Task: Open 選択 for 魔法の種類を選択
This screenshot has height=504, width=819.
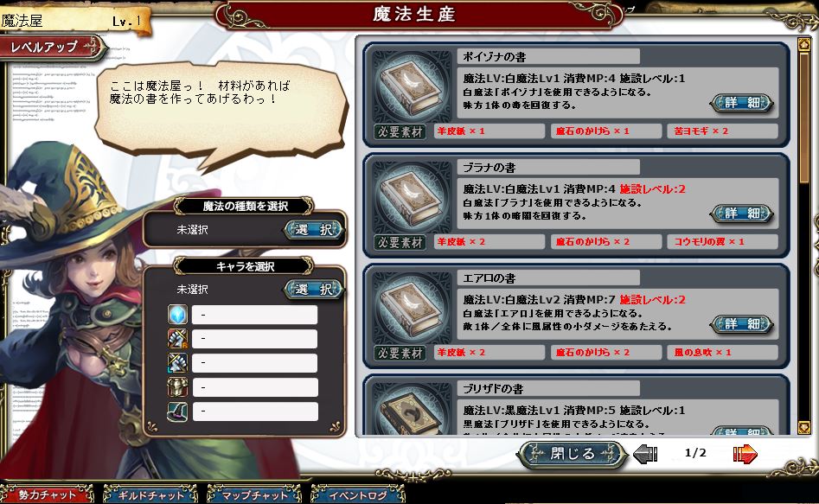Action: coord(313,229)
